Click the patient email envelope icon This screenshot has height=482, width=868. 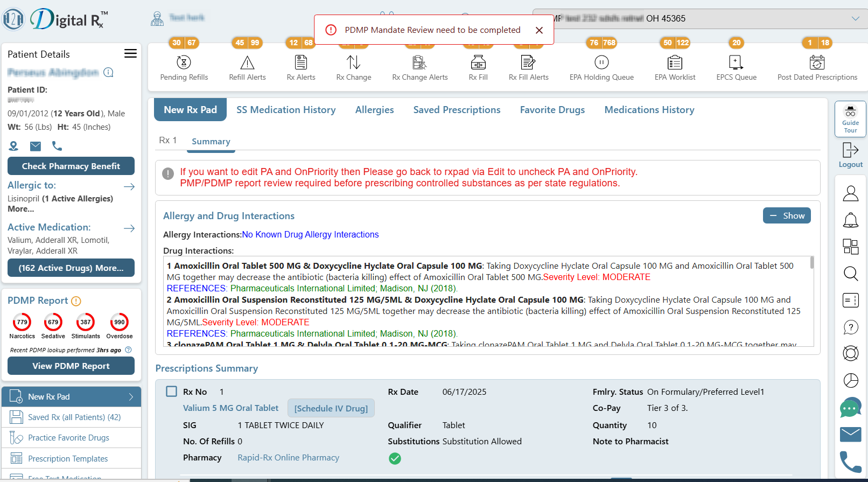tap(36, 146)
